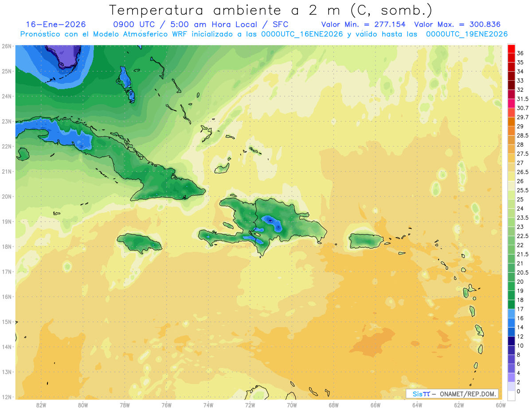Viewport: 532px width, 411px height.
Task: Click the pink swatch between 31.5 and 30.7
Action: (x=511, y=103)
